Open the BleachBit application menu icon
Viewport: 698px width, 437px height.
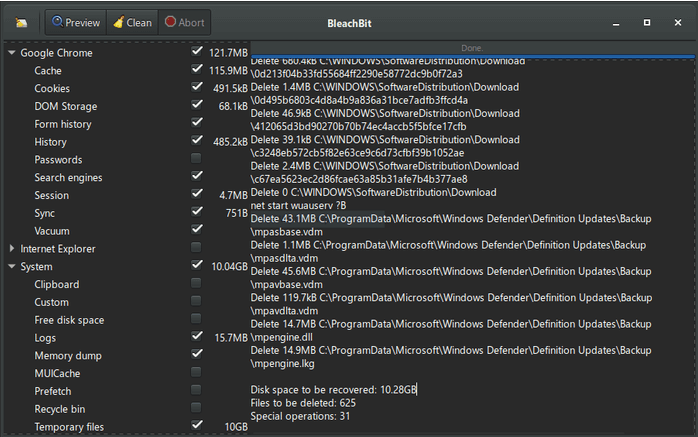21,23
